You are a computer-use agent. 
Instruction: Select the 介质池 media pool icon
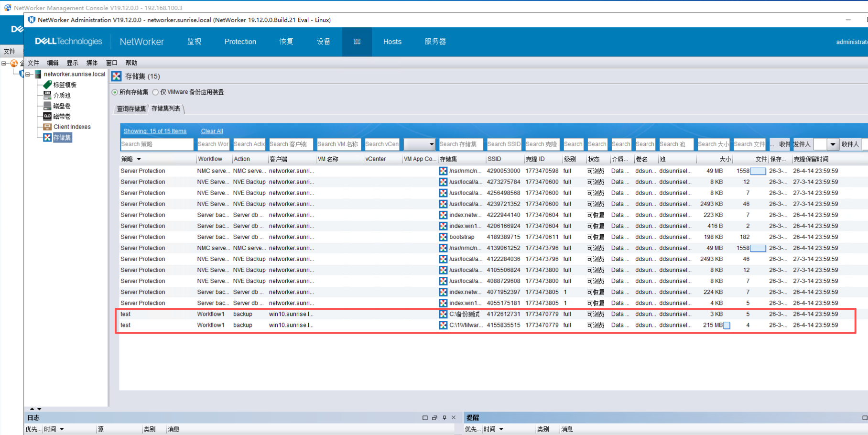(x=47, y=95)
